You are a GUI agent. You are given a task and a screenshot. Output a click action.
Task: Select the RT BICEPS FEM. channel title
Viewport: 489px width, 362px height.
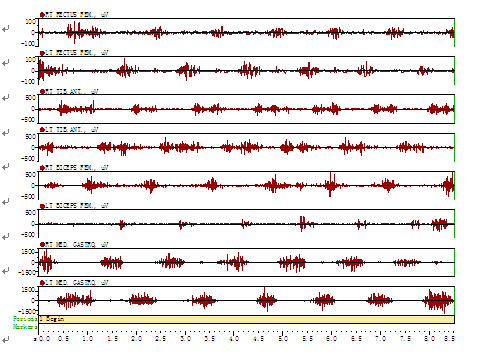click(77, 168)
